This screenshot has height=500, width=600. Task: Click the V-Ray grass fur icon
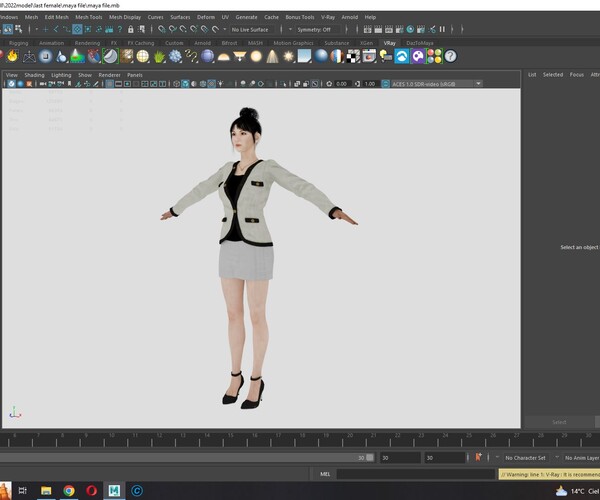(x=159, y=57)
